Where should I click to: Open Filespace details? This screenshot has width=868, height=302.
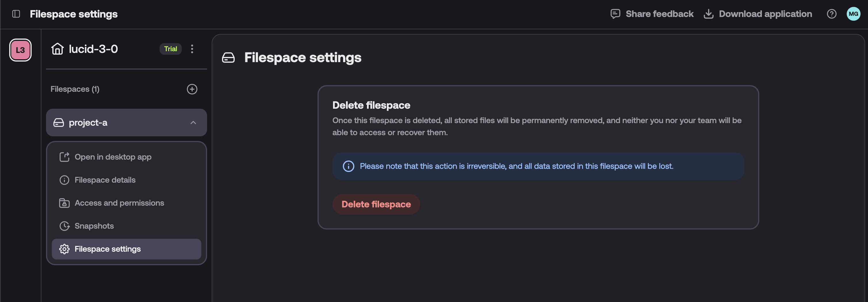click(126, 180)
